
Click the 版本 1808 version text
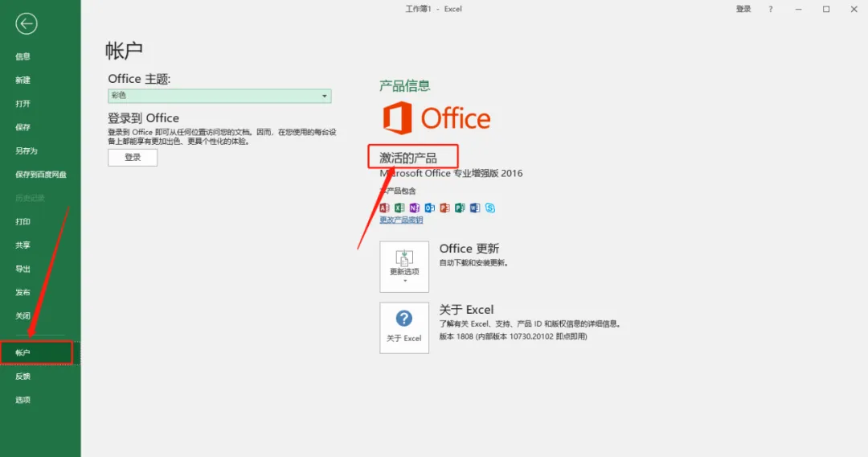pyautogui.click(x=513, y=336)
